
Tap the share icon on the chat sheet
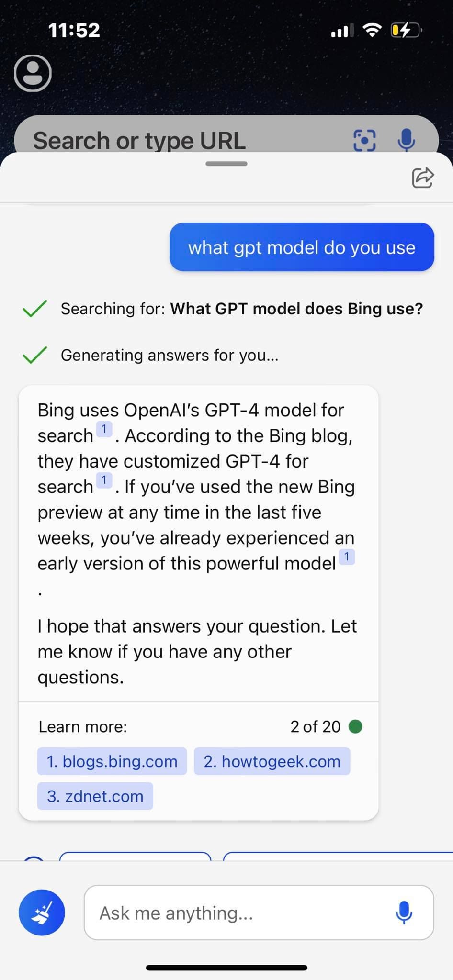422,178
